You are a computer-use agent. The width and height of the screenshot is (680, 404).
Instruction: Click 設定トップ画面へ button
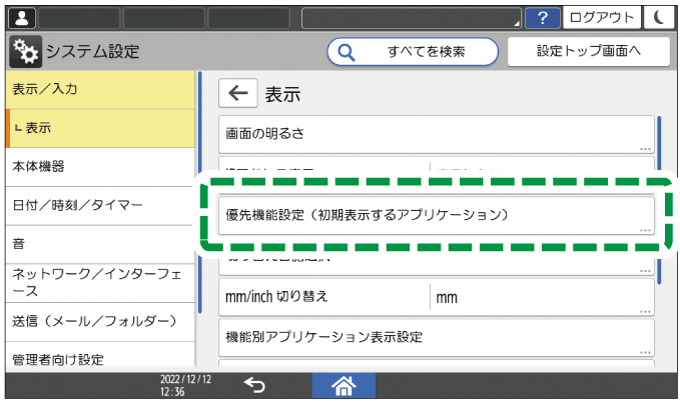tap(588, 52)
